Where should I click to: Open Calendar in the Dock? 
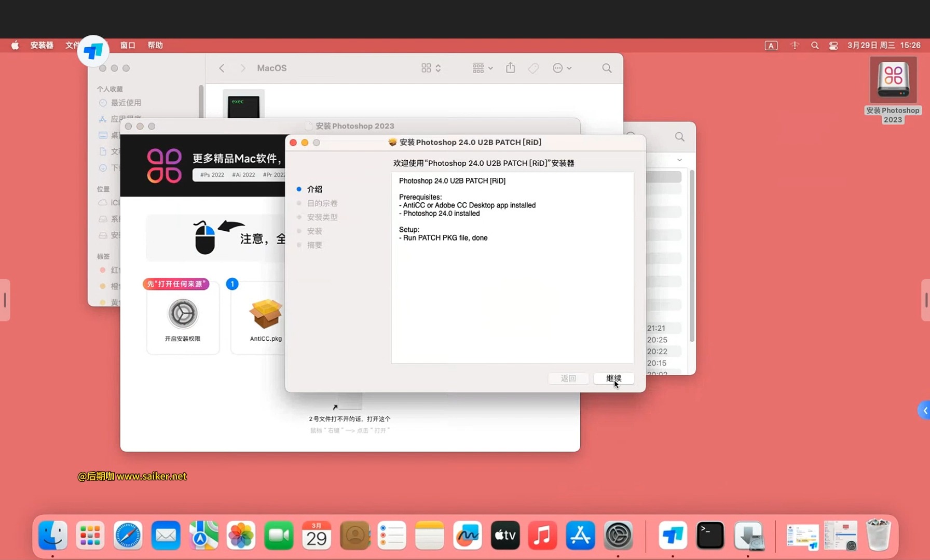pyautogui.click(x=317, y=536)
